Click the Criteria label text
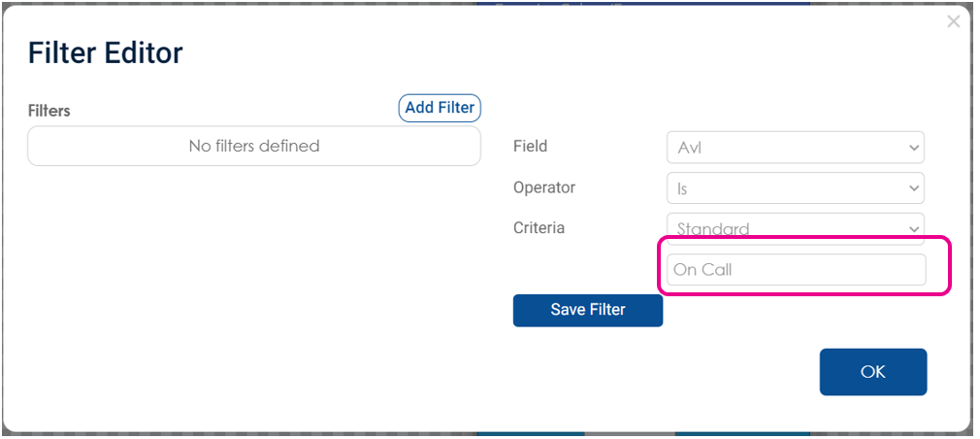This screenshot has width=980, height=439. click(x=539, y=227)
